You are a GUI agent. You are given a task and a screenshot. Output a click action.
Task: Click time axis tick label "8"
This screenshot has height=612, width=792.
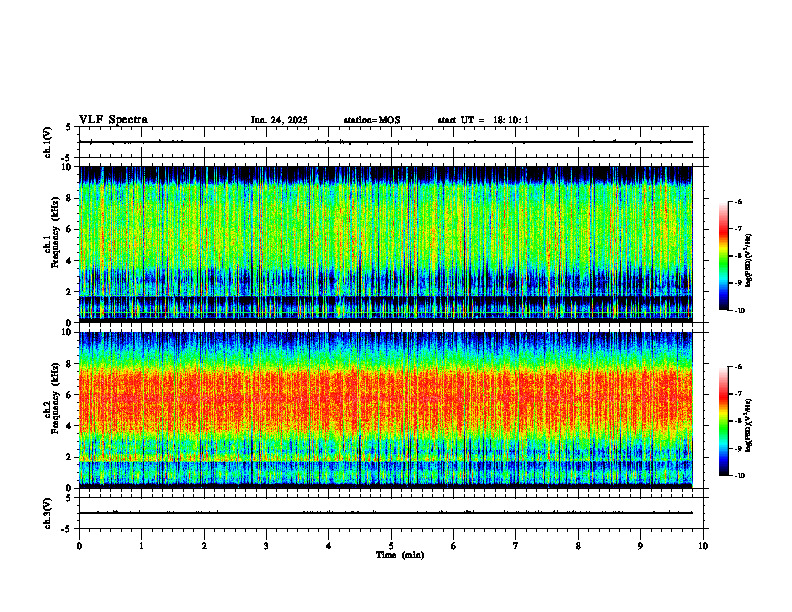pos(578,546)
